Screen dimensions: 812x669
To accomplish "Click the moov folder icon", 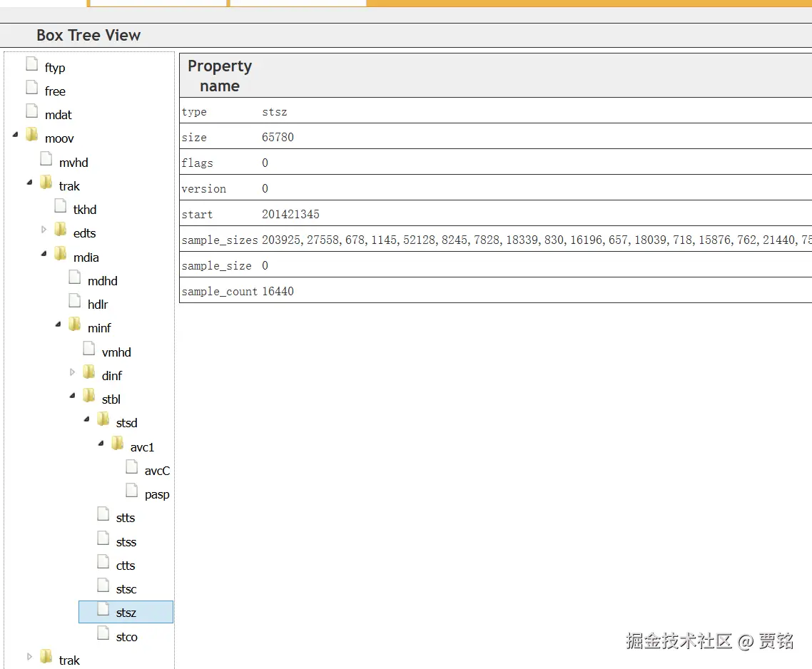I will click(32, 135).
